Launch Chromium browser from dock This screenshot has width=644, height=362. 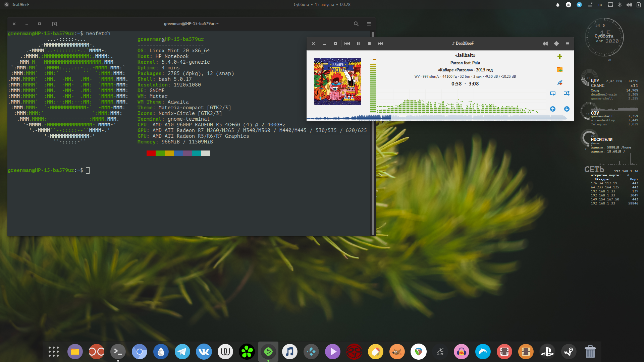140,352
